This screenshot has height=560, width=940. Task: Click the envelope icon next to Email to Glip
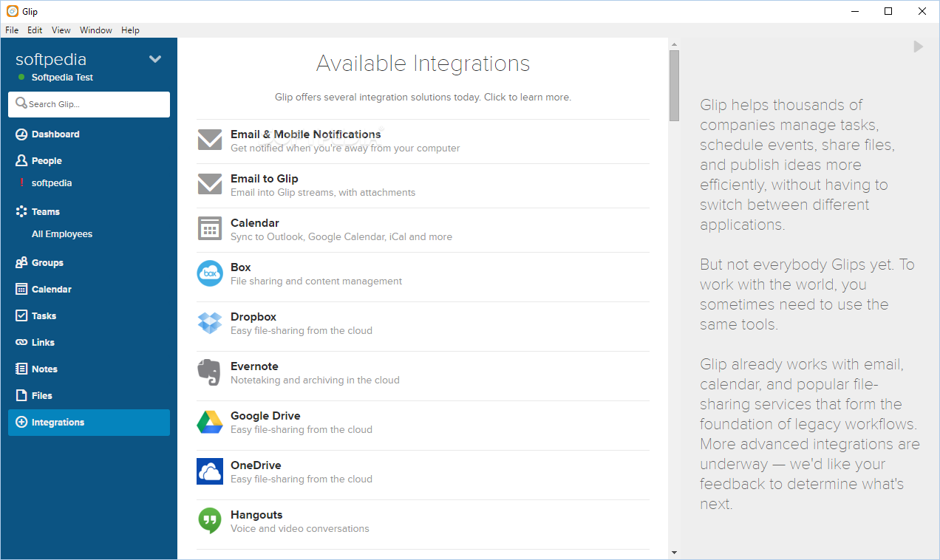[x=210, y=184]
